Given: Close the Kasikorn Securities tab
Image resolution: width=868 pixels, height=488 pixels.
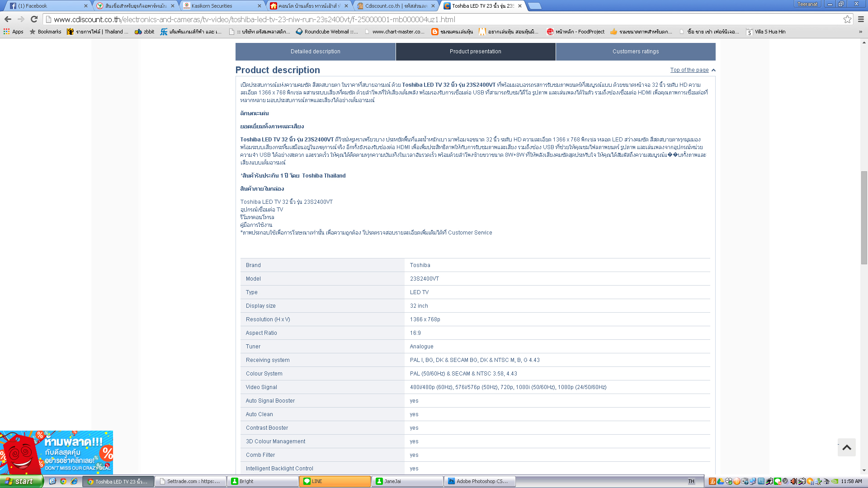Looking at the screenshot, I should 259,6.
